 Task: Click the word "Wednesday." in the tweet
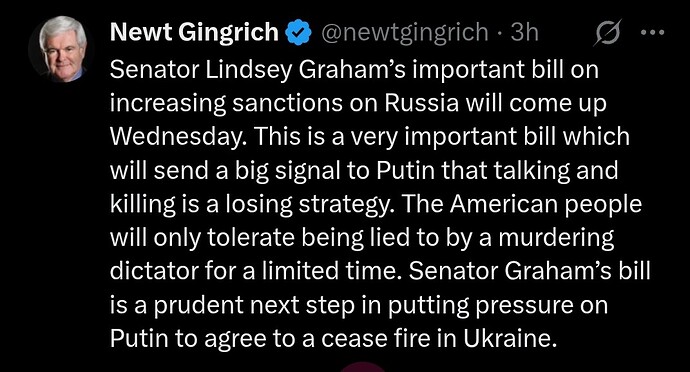tap(182, 137)
